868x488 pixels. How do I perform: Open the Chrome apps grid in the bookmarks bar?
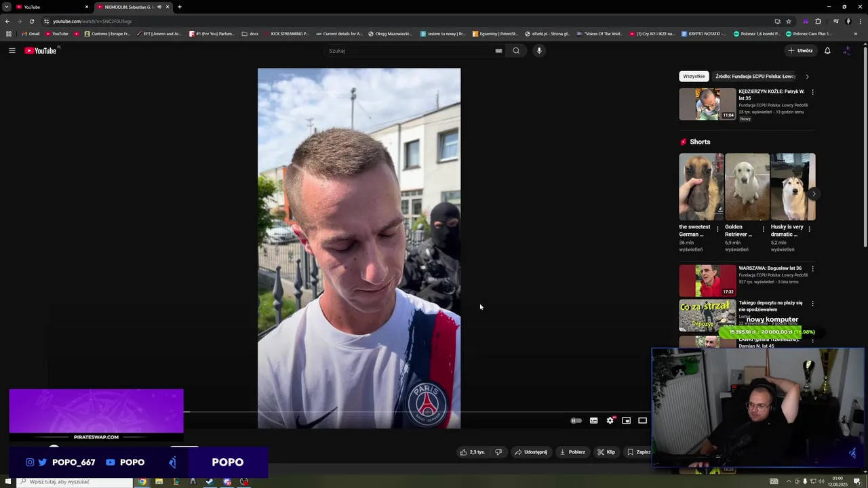click(x=9, y=34)
